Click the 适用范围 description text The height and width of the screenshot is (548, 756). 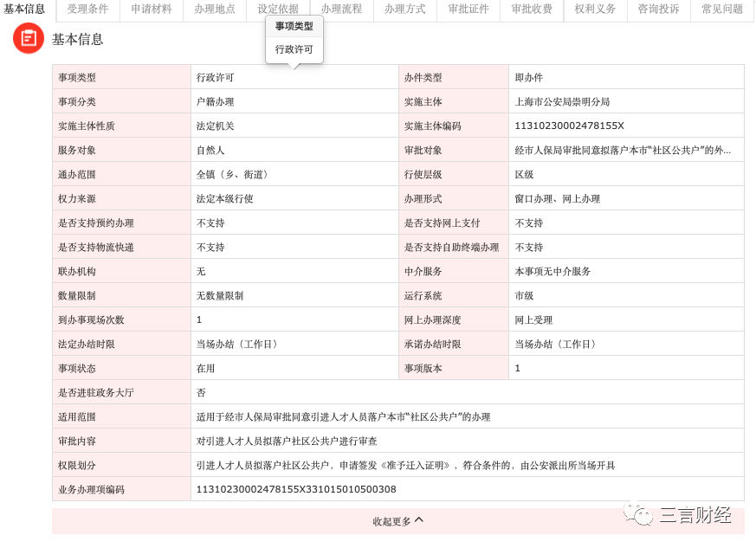pos(343,417)
